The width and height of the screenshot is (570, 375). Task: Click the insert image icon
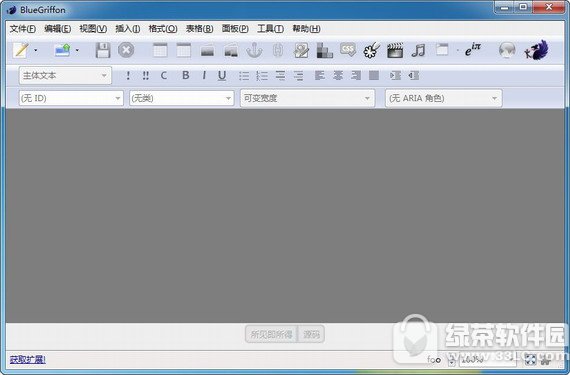(x=301, y=50)
